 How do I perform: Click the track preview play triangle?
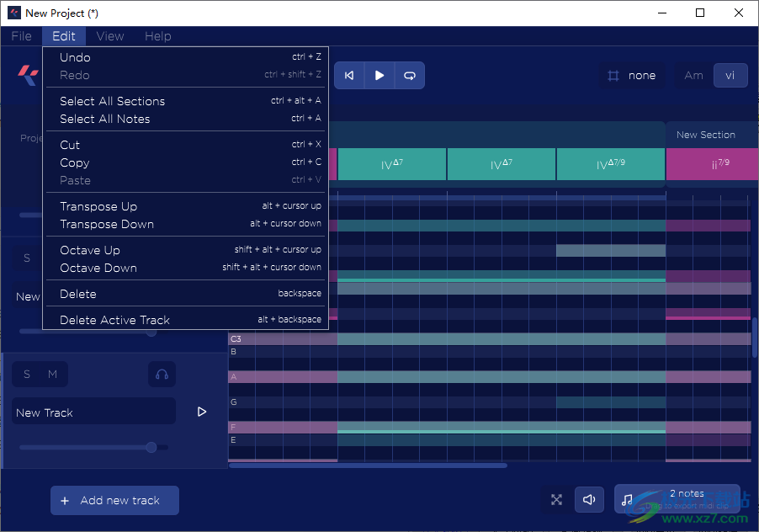tap(202, 412)
